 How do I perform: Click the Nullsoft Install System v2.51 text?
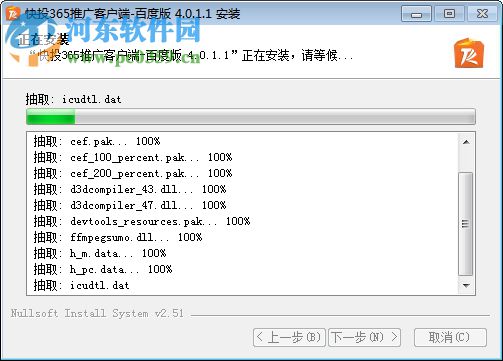pos(97,313)
